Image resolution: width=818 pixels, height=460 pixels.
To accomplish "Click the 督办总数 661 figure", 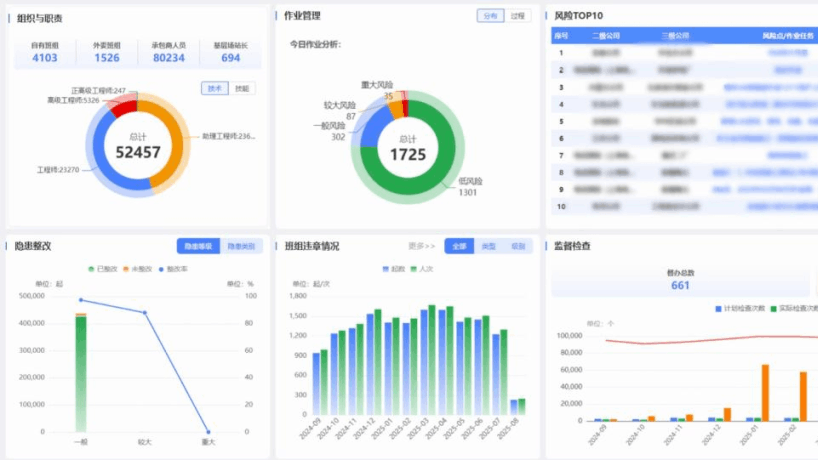I will click(x=680, y=285).
